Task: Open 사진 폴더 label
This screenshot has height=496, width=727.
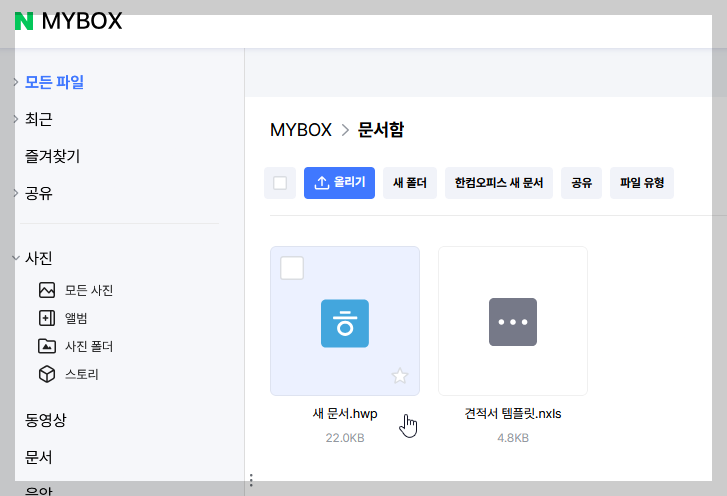Action: 89,346
